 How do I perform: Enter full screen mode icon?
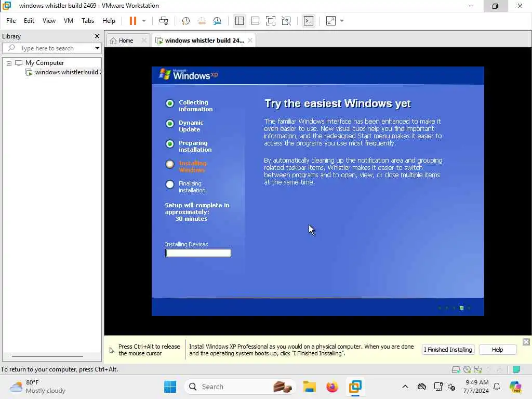point(270,21)
